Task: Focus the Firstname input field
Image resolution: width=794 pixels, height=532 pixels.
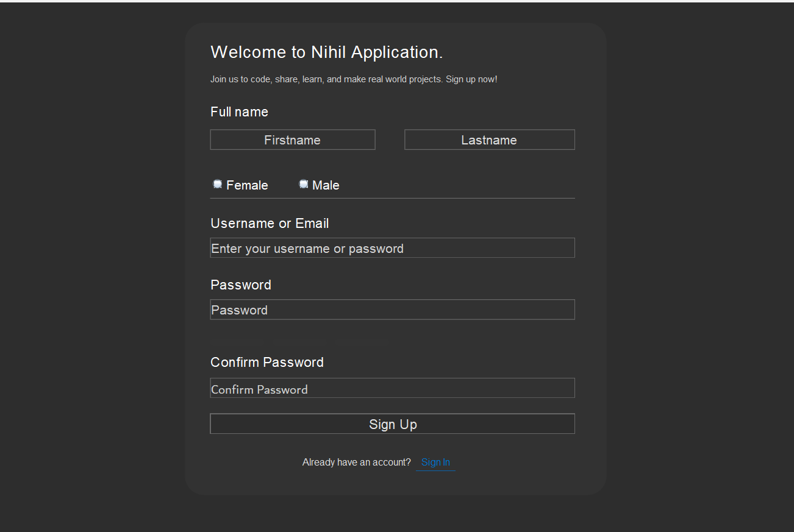Action: [292, 140]
